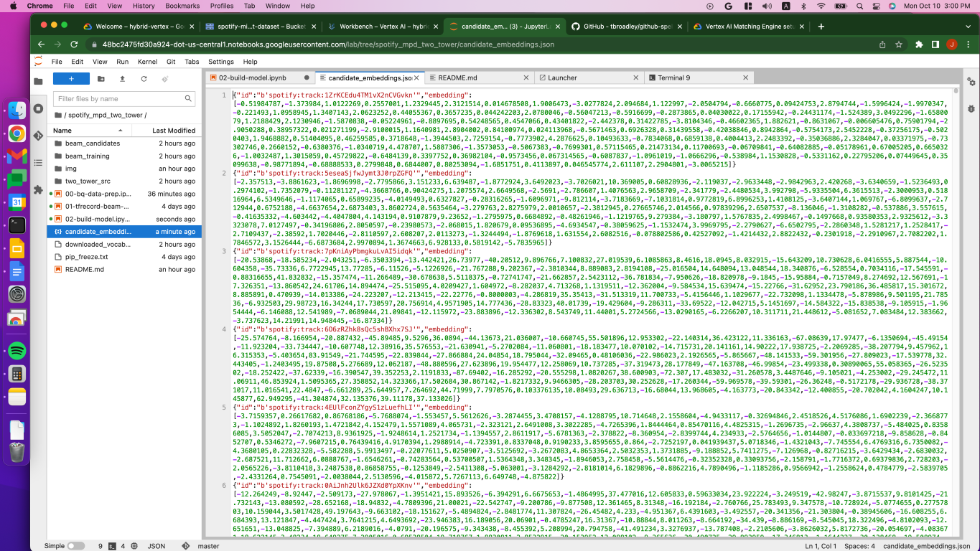Refresh the file browser list
Screen dimensions: 980x551
click(144, 79)
